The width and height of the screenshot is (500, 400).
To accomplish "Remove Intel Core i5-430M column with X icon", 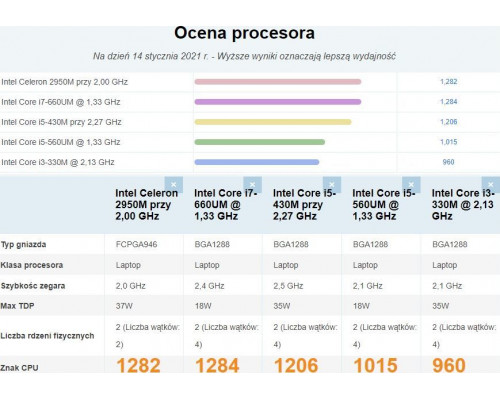I will click(332, 185).
